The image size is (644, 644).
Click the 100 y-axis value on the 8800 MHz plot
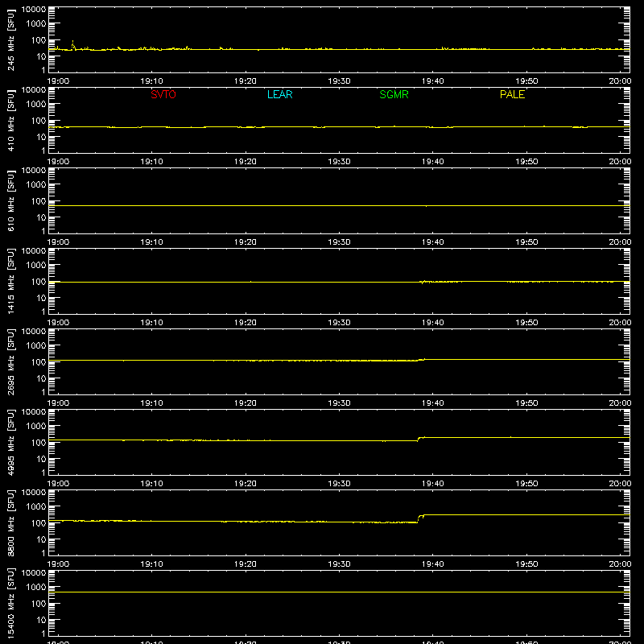pos(39,522)
